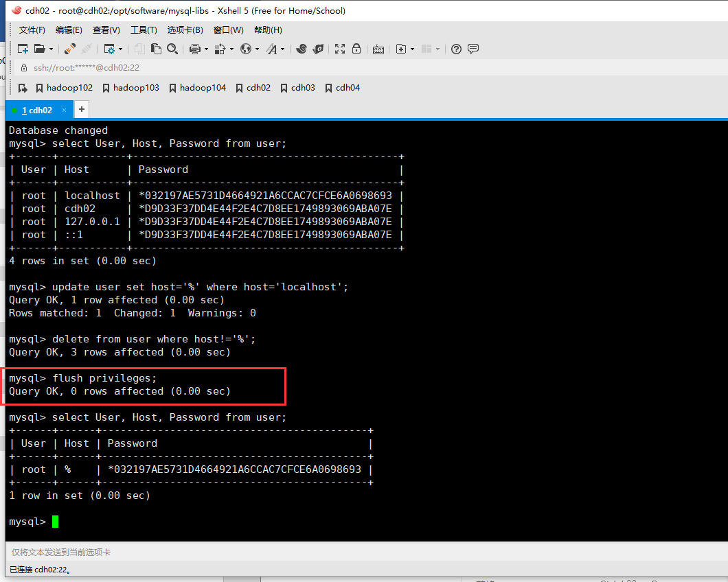Click the Xshell app icon in title bar
728x582 pixels.
[16, 10]
